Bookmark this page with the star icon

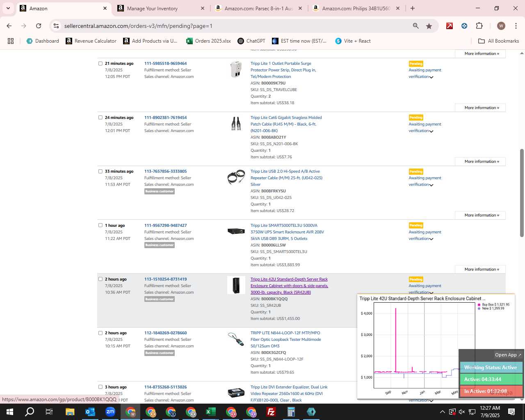[429, 26]
